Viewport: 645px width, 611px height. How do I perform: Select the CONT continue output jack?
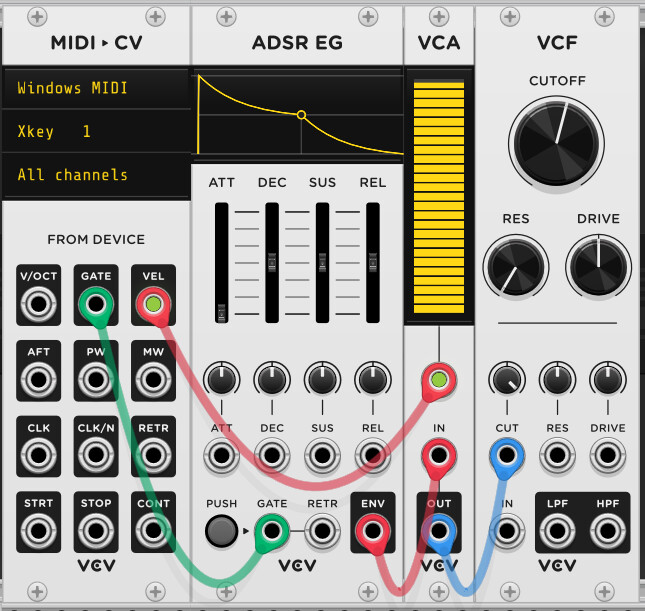(x=153, y=531)
